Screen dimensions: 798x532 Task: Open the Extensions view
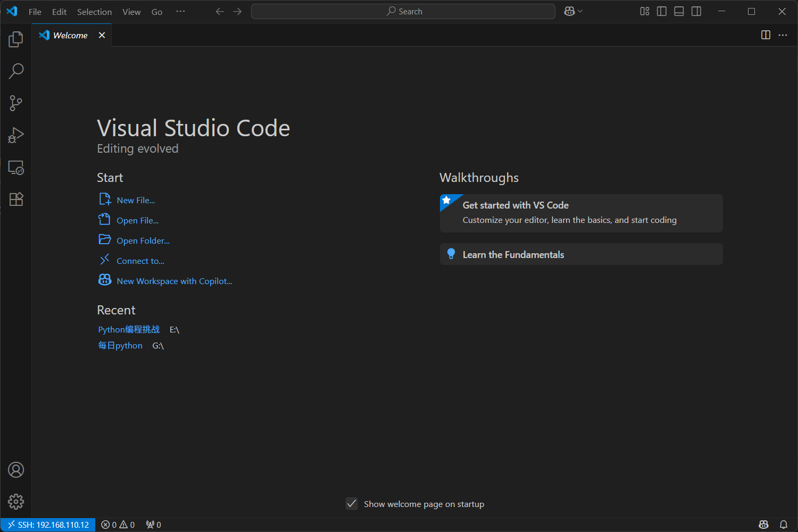click(16, 199)
